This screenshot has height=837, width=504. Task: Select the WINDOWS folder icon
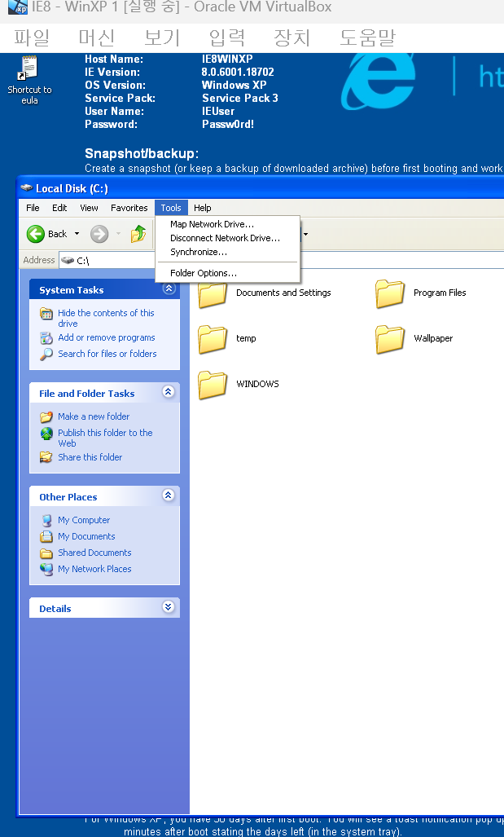[213, 385]
